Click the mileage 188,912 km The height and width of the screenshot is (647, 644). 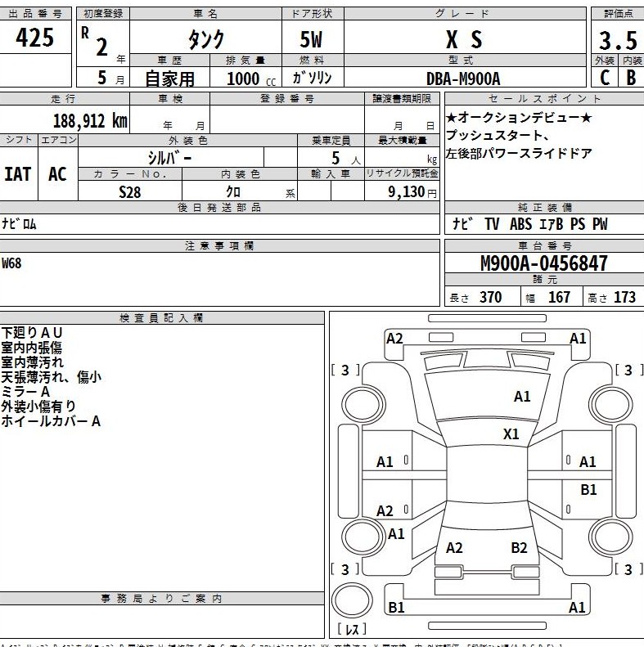(90, 121)
